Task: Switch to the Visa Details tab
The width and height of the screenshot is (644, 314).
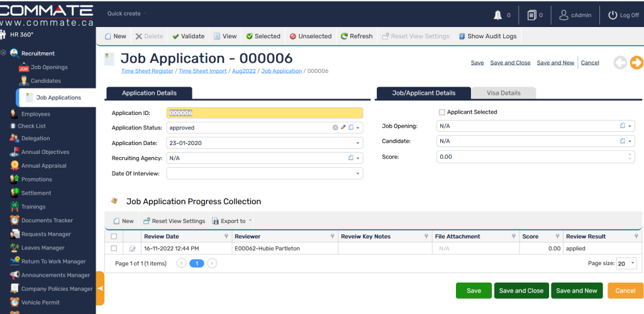Action: point(503,93)
